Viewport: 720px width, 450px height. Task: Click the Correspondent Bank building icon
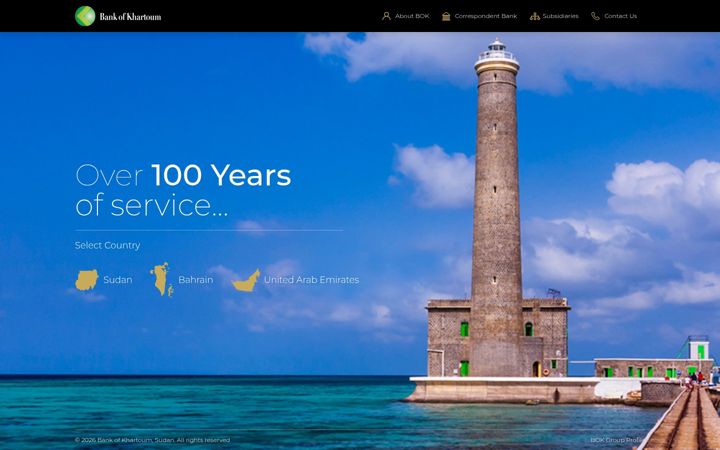pyautogui.click(x=446, y=16)
